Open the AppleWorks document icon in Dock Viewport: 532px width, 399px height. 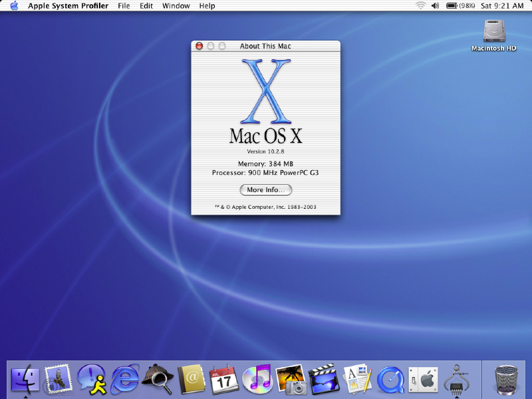357,379
